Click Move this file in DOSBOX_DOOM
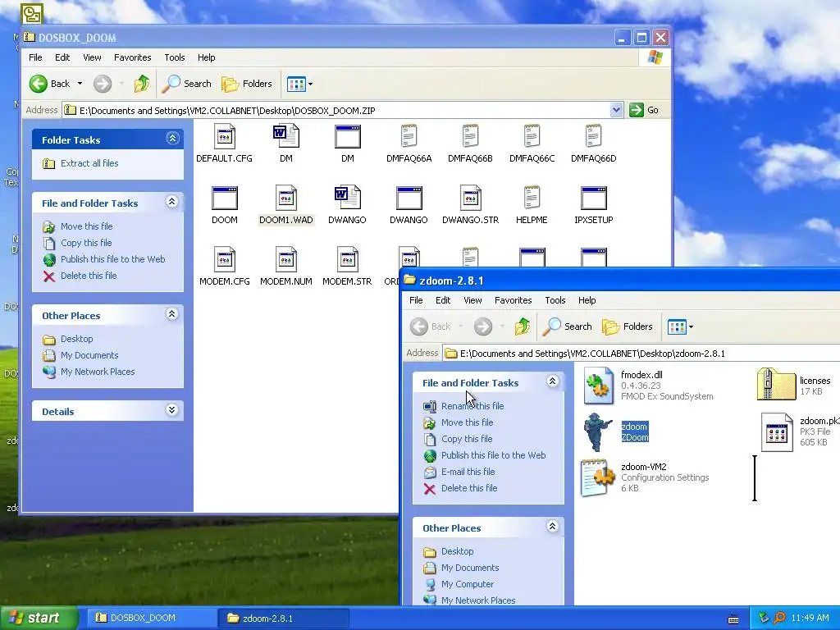 (86, 226)
